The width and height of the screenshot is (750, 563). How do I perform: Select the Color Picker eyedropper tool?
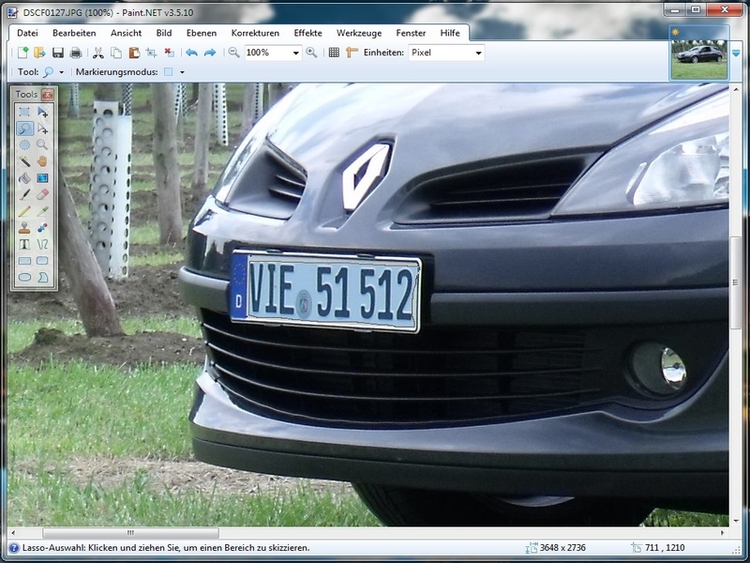(43, 211)
